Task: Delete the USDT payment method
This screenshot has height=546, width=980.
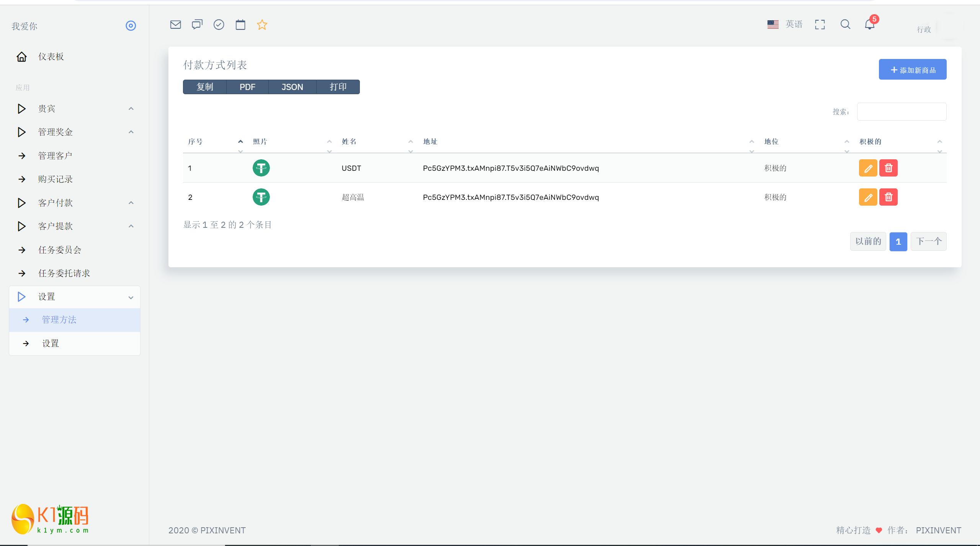Action: 889,168
